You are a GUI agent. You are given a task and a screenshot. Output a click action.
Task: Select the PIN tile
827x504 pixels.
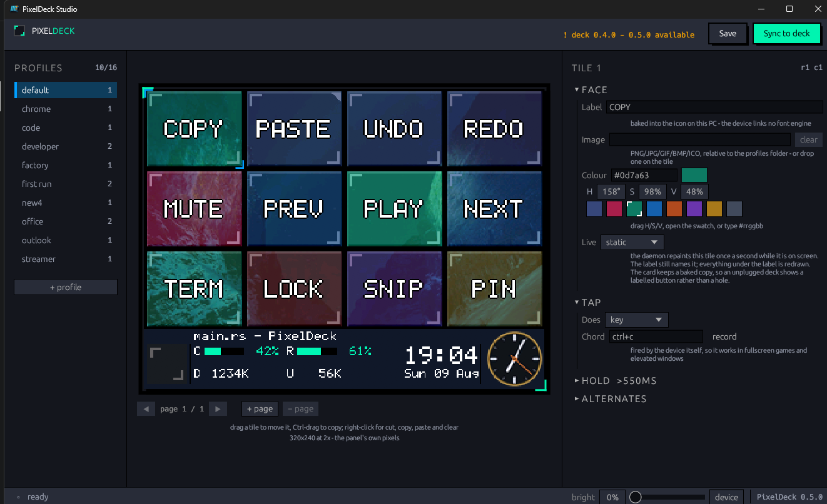pos(494,289)
